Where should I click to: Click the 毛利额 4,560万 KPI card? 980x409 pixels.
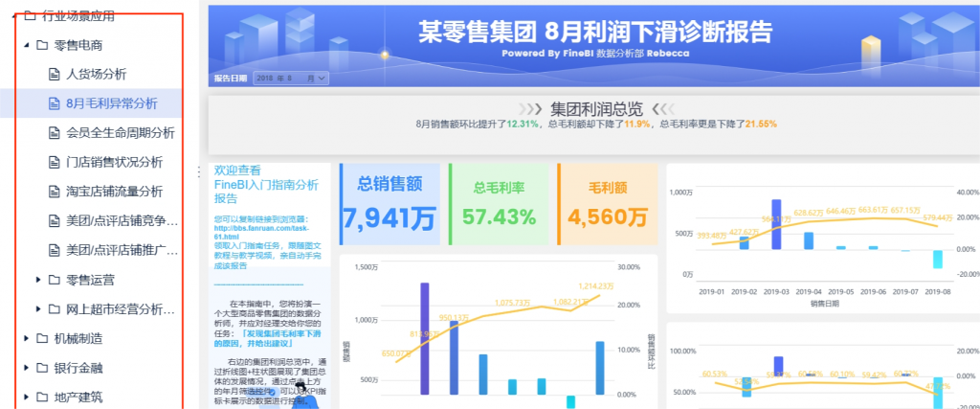pyautogui.click(x=608, y=205)
